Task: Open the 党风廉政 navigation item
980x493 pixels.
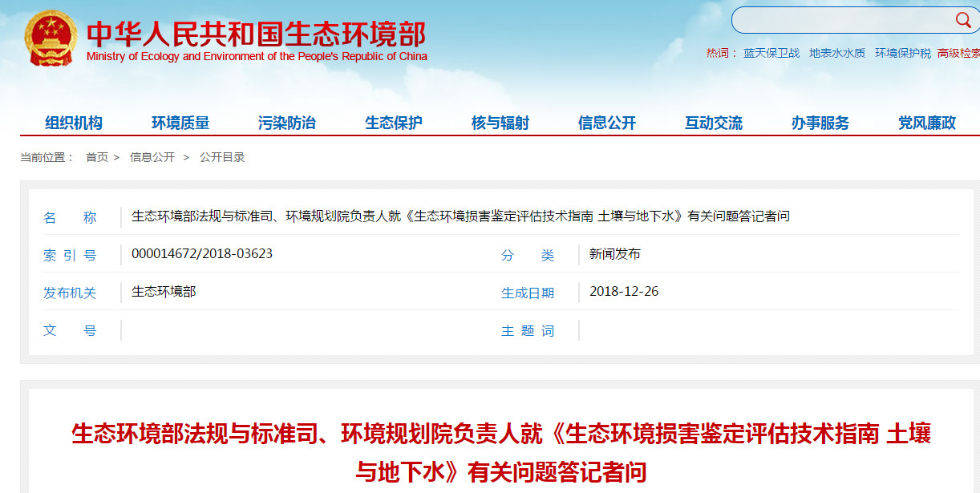Action: click(x=927, y=123)
